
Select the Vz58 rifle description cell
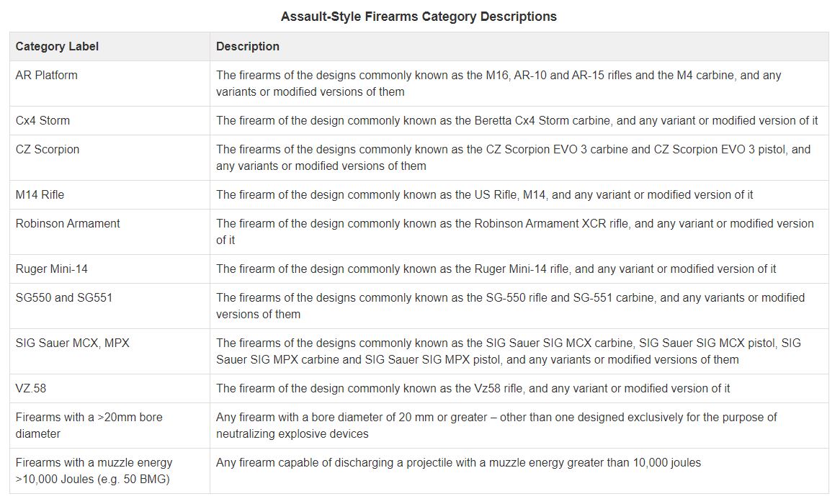[473, 388]
